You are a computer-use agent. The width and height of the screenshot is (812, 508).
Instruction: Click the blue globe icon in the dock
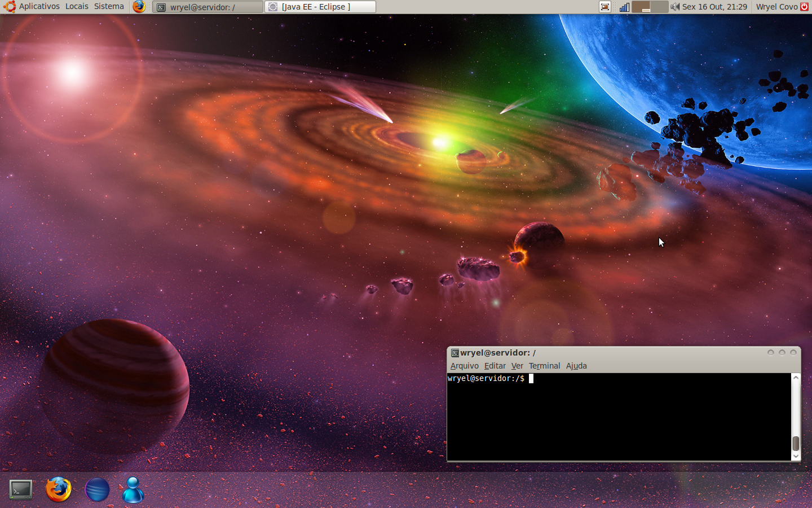click(x=97, y=489)
